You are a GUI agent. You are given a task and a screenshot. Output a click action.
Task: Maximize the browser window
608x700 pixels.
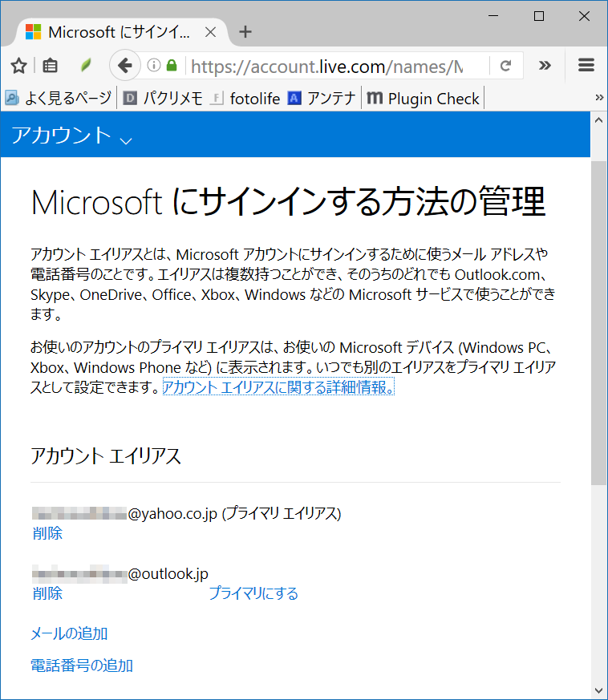[x=539, y=16]
